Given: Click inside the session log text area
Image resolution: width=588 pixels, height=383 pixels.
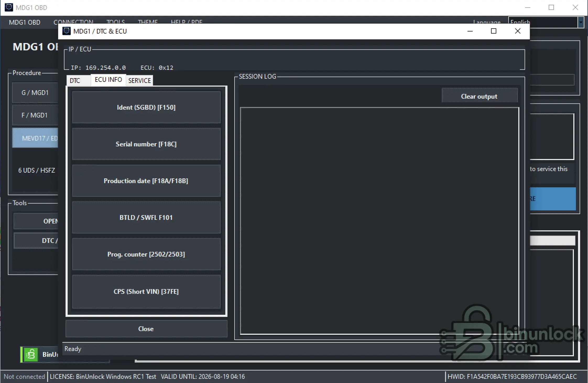Looking at the screenshot, I should (x=379, y=221).
